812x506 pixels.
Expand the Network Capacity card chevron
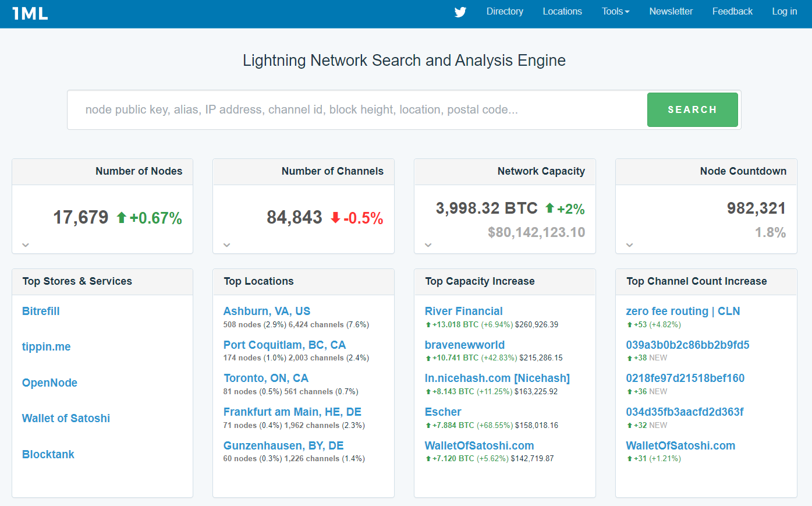[x=428, y=245]
